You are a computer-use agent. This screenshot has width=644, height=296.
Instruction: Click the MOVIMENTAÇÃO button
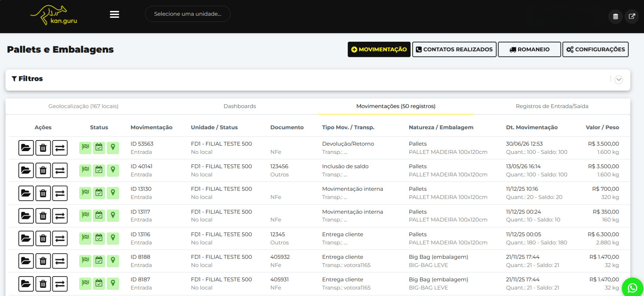click(379, 49)
